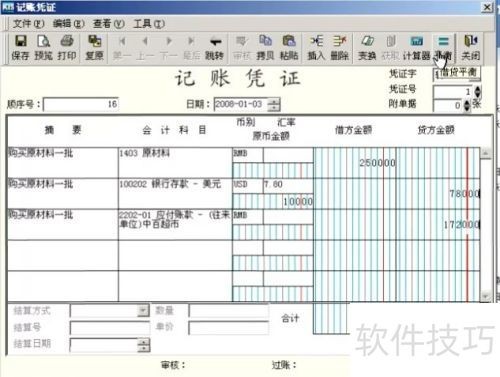Select account cell 100202 银行存款 - 美元
This screenshot has height=377, width=500.
tap(175, 194)
